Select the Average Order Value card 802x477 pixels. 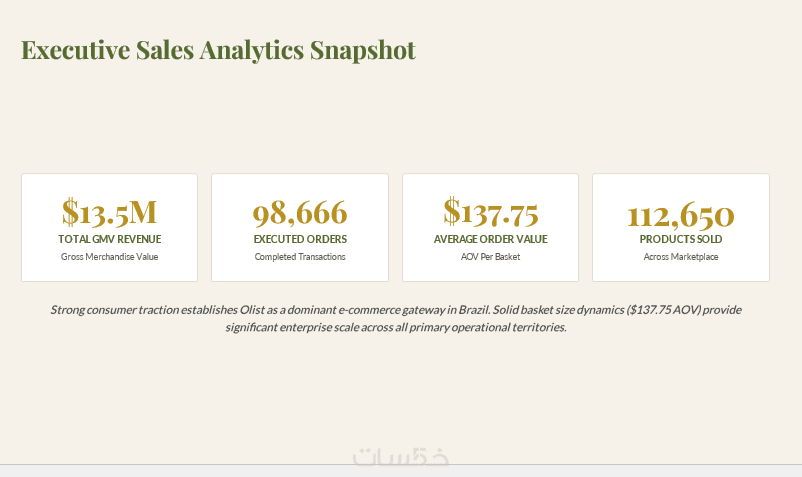tap(491, 228)
